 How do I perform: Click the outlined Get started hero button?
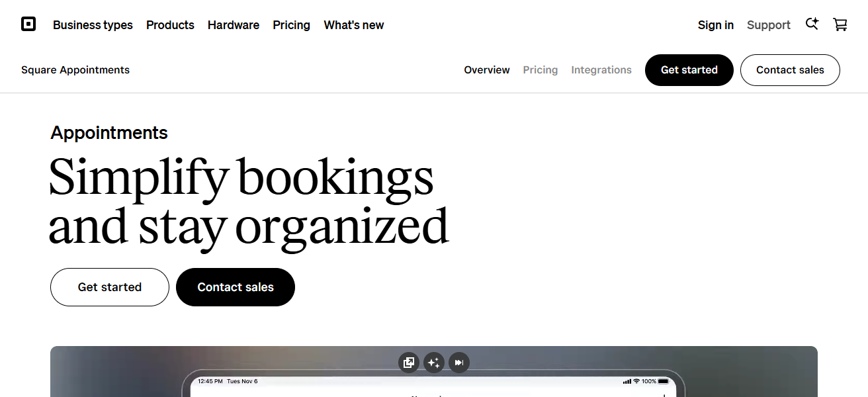(110, 287)
